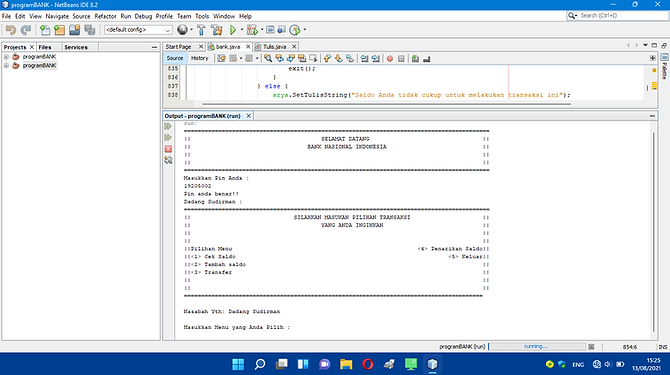Click the Redo icon in main toolbar
This screenshot has height=375, width=670.
click(x=26, y=30)
